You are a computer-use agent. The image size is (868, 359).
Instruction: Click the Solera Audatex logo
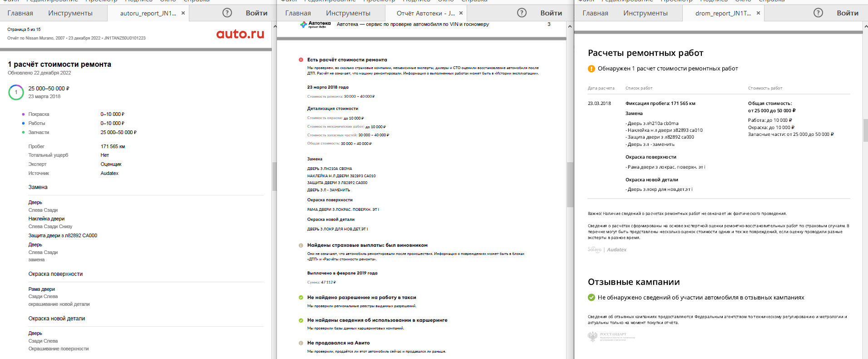pyautogui.click(x=607, y=249)
